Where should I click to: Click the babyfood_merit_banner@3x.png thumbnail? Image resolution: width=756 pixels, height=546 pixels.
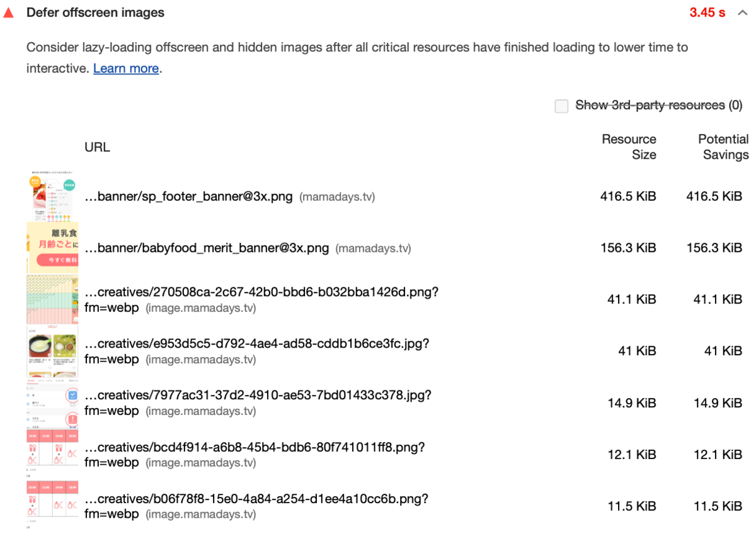coord(52,247)
